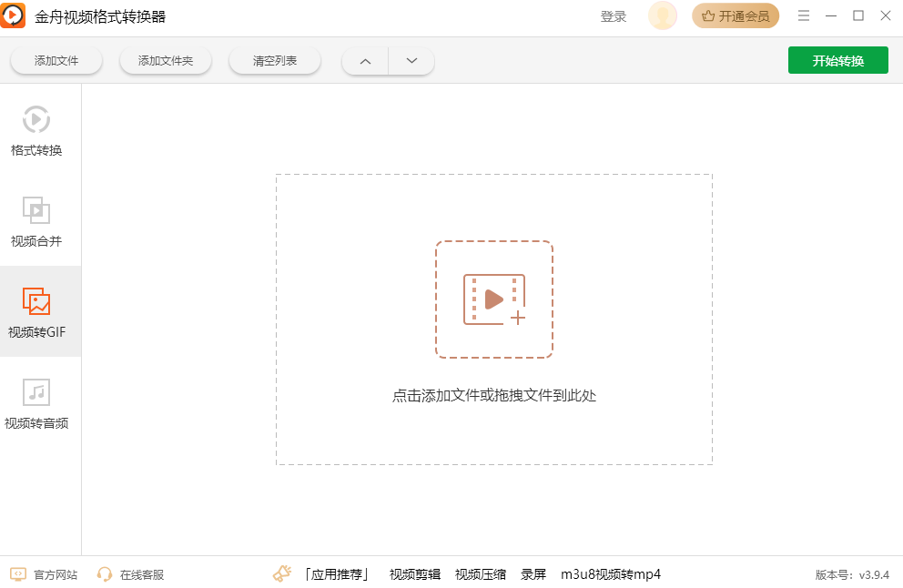
Task: Click the 添加文件夹 button
Action: click(x=166, y=61)
